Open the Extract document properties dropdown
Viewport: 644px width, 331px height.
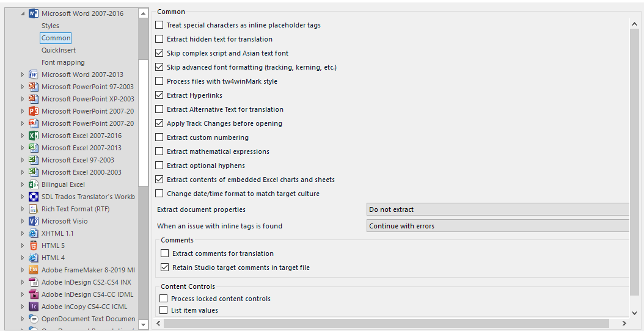pyautogui.click(x=498, y=209)
